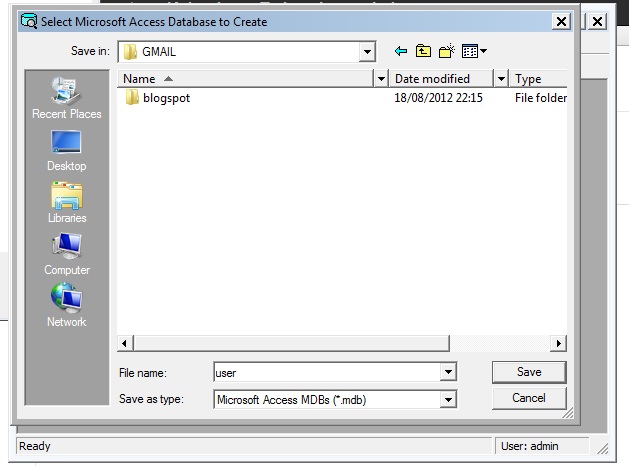Open the Name column filter arrow

381,79
